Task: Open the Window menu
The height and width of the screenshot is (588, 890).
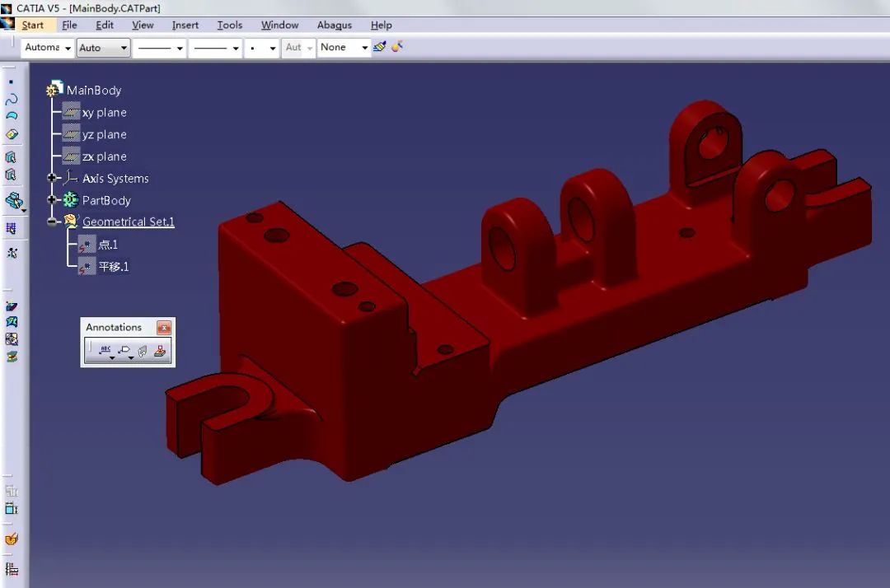Action: pos(279,25)
